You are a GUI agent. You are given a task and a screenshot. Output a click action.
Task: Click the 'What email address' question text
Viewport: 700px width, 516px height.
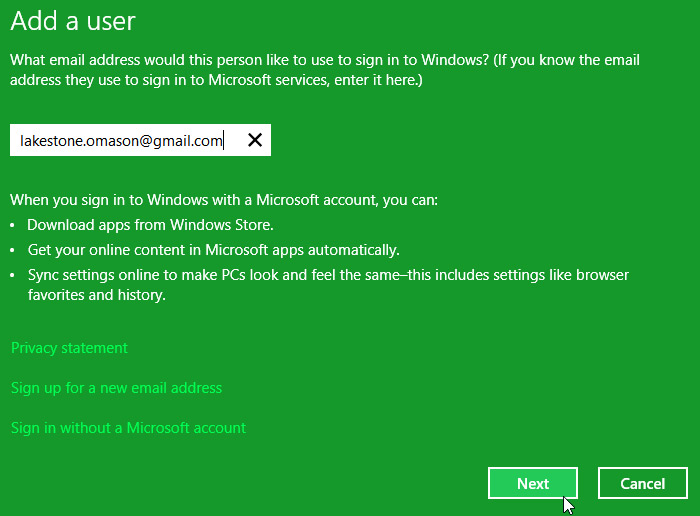(250, 60)
